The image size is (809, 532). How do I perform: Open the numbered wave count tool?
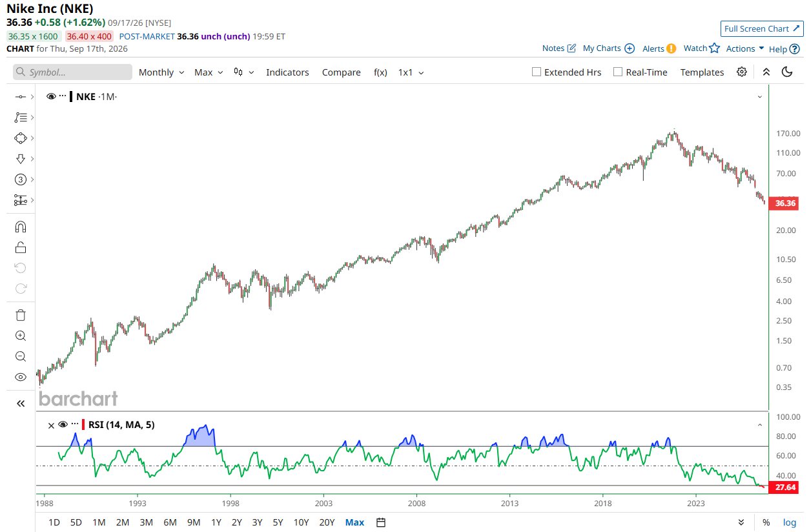click(20, 179)
